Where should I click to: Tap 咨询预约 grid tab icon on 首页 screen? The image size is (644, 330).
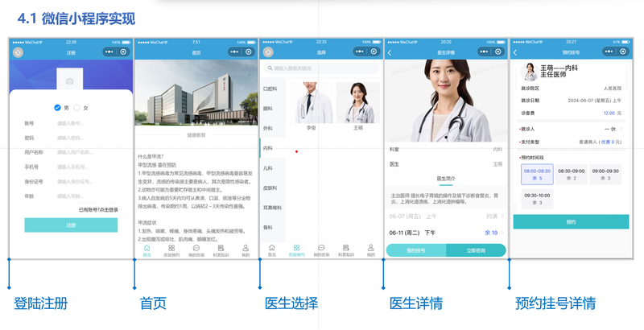(x=171, y=248)
